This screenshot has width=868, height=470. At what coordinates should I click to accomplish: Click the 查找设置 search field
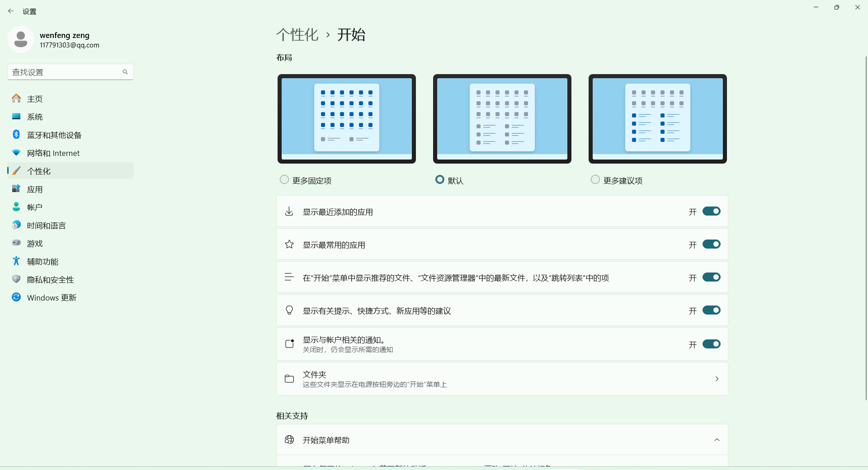point(71,72)
